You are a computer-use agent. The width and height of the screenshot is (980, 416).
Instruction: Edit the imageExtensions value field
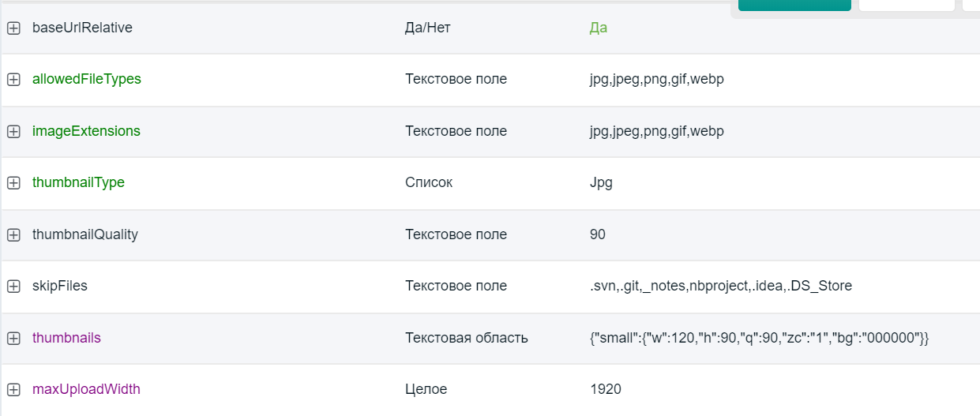(656, 131)
